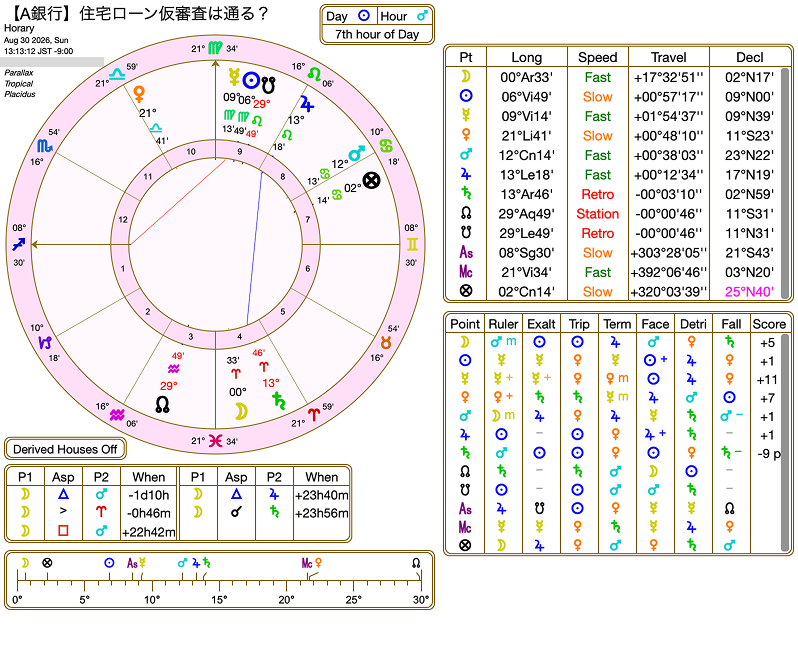Click the Hour ruler Mars icon

(x=422, y=16)
